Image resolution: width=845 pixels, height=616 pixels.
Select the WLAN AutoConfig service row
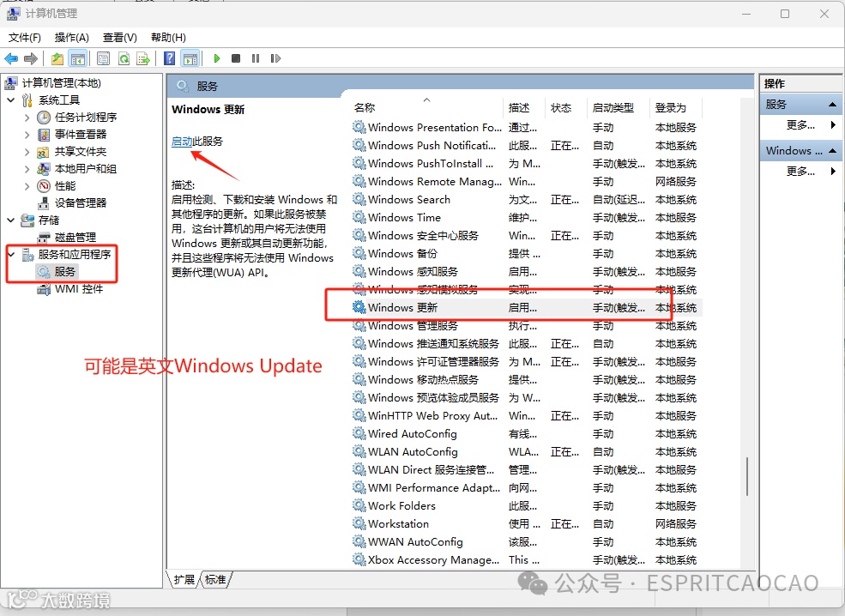[x=527, y=451]
